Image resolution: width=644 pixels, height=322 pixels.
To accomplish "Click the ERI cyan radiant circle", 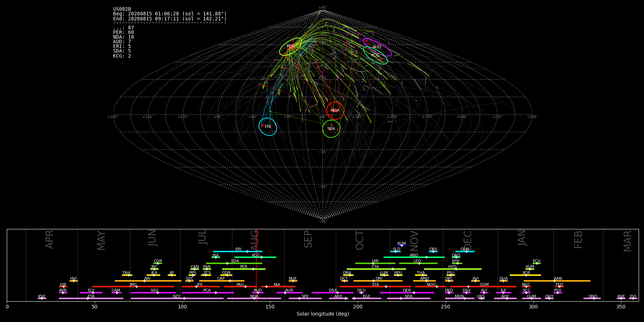I will click(x=268, y=127).
